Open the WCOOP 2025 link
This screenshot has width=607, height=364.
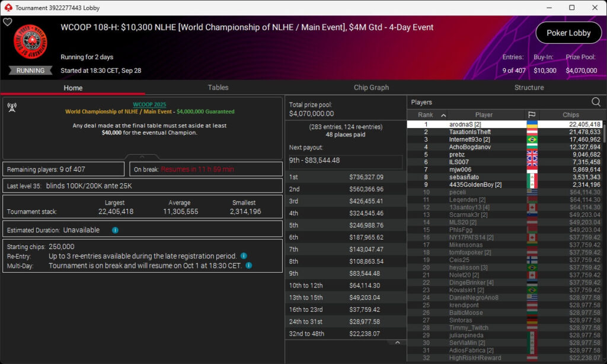pyautogui.click(x=149, y=104)
